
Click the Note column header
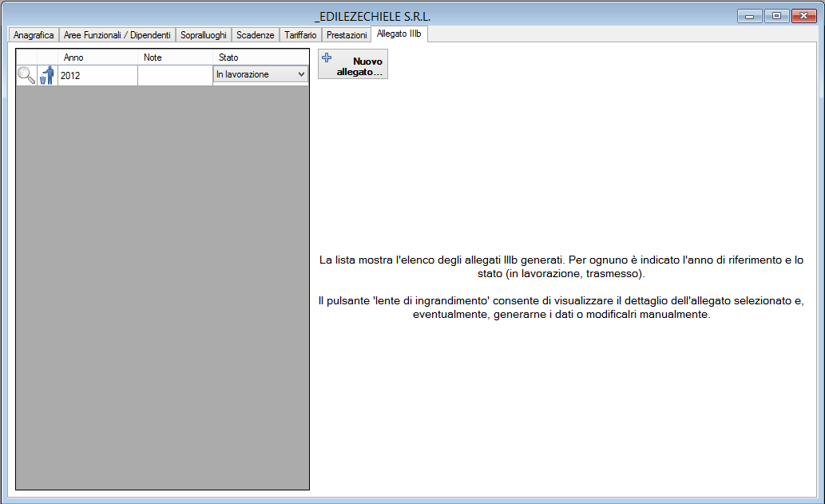pos(175,58)
